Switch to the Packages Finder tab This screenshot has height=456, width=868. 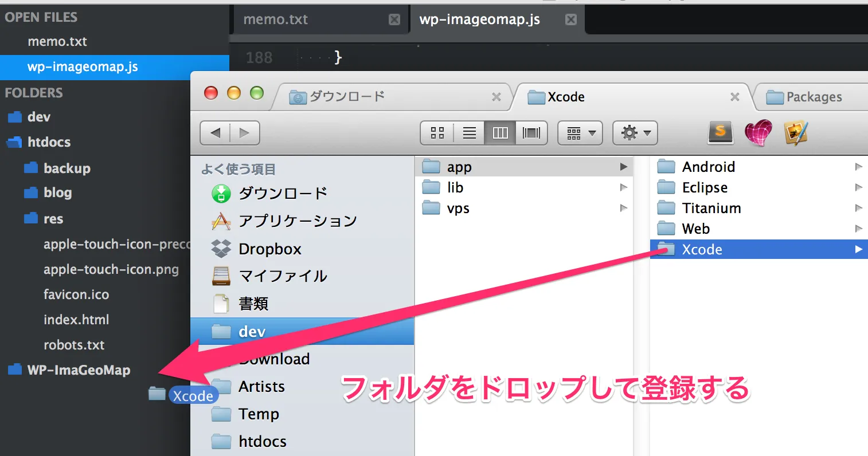814,97
